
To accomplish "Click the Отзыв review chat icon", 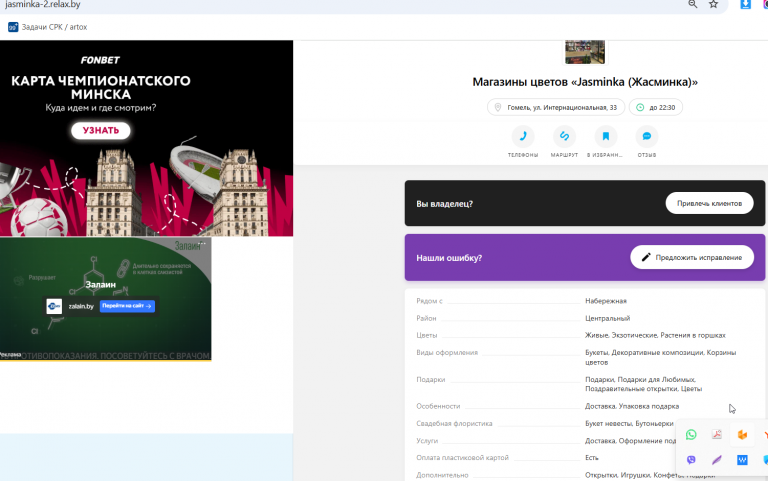I will point(647,137).
